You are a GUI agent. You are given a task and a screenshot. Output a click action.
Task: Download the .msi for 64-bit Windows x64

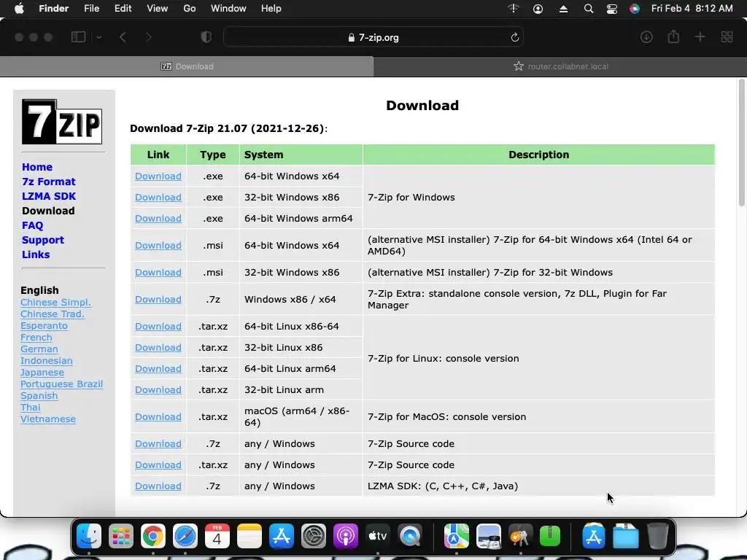158,245
